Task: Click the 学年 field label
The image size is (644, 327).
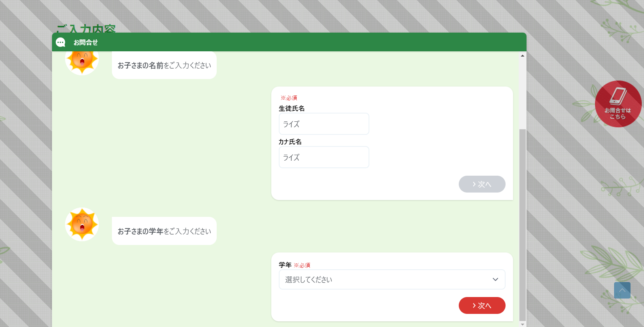Action: click(x=285, y=265)
